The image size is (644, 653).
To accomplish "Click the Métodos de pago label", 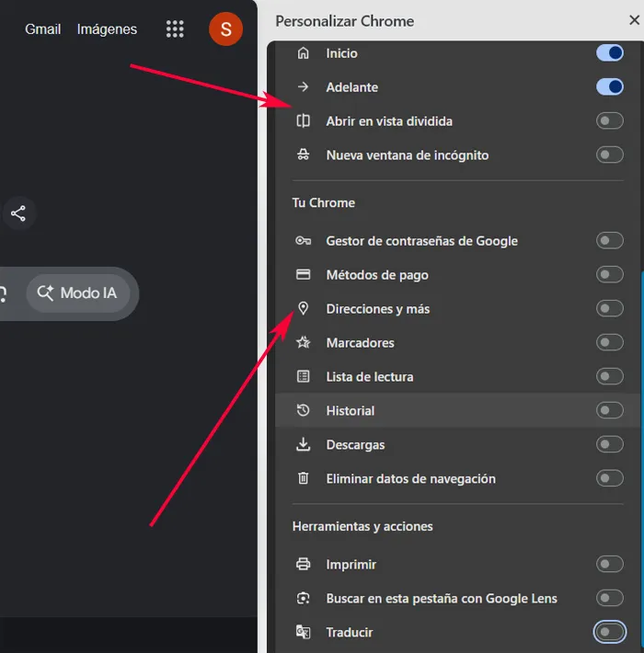I will (x=377, y=275).
